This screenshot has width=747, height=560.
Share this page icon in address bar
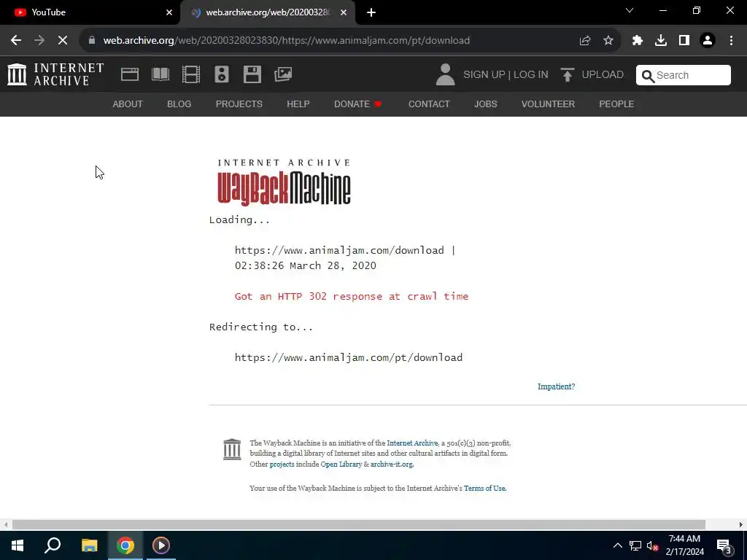[585, 41]
